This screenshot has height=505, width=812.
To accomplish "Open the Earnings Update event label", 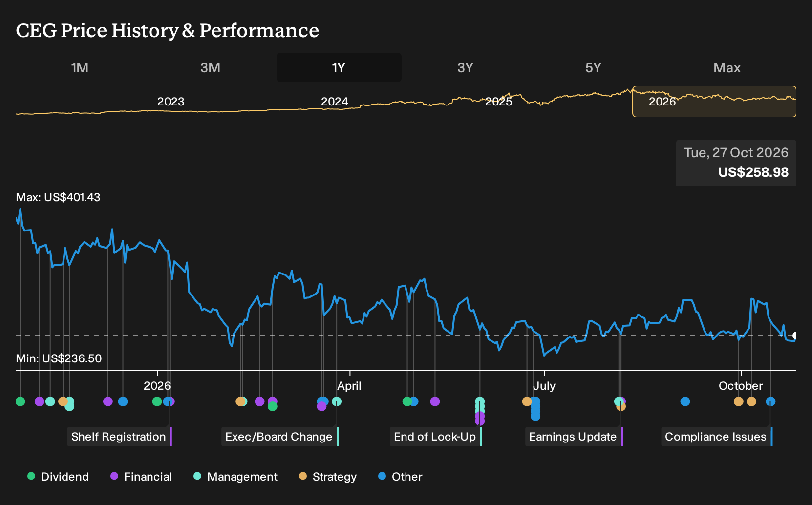I will coord(574,437).
